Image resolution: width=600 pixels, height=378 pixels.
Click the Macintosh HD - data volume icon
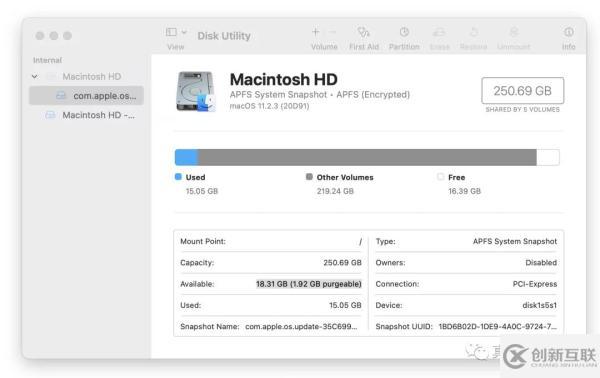click(x=50, y=115)
